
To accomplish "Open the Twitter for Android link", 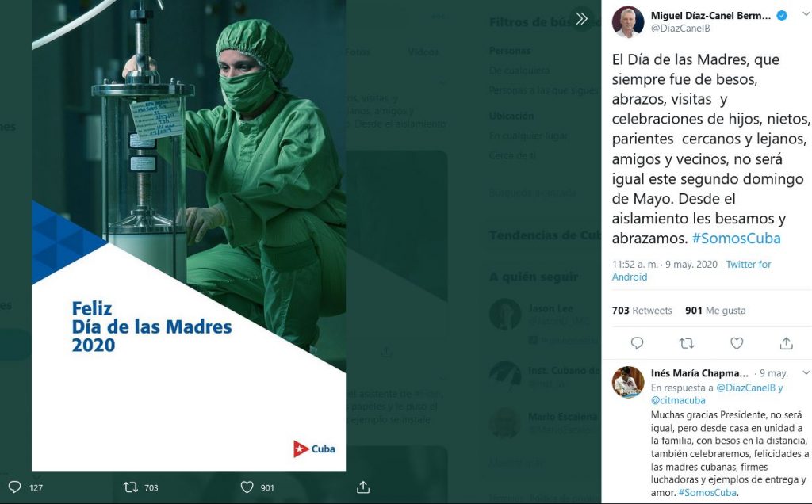I will point(691,270).
